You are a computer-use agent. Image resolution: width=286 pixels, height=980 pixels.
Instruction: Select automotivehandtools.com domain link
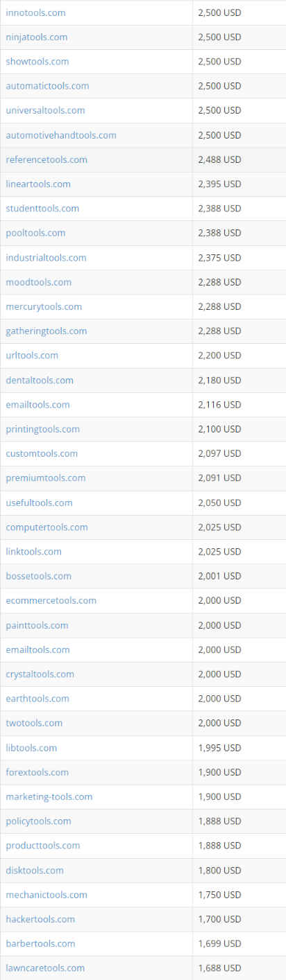(61, 135)
